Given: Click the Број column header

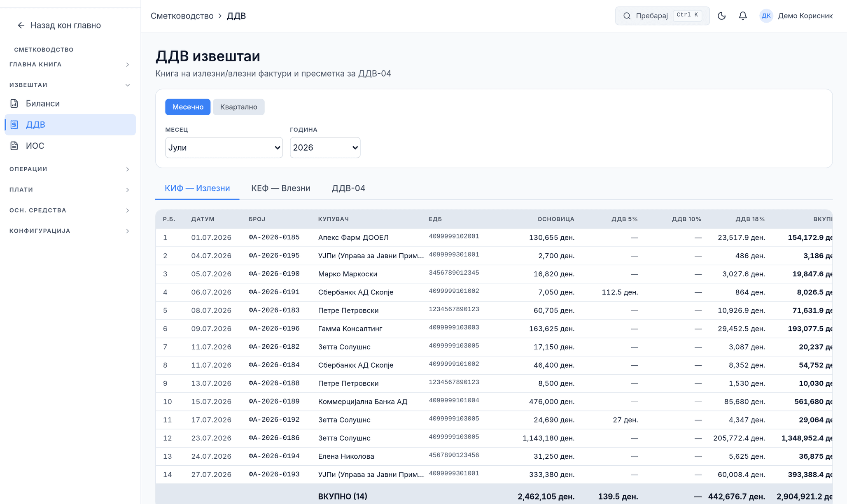Looking at the screenshot, I should 257,219.
